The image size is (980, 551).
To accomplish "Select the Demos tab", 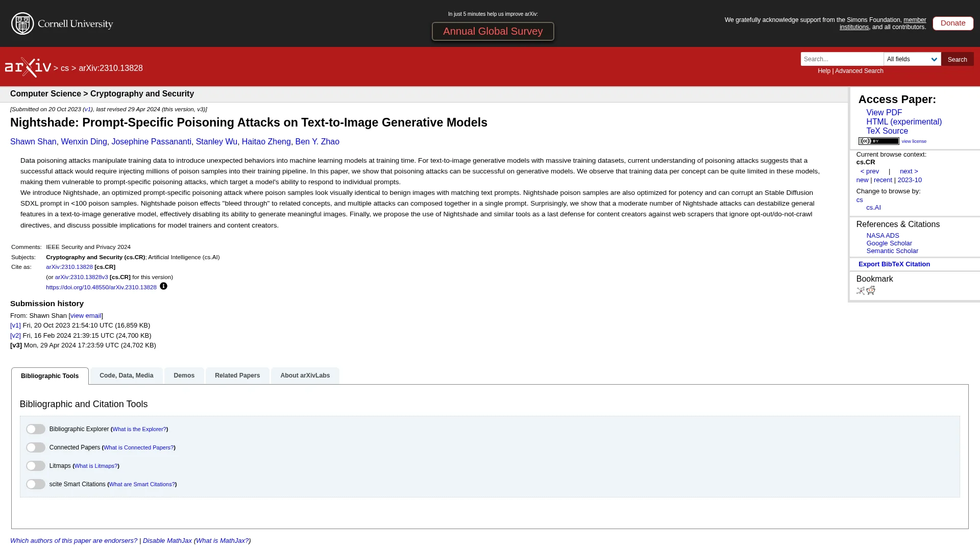I will pos(184,375).
